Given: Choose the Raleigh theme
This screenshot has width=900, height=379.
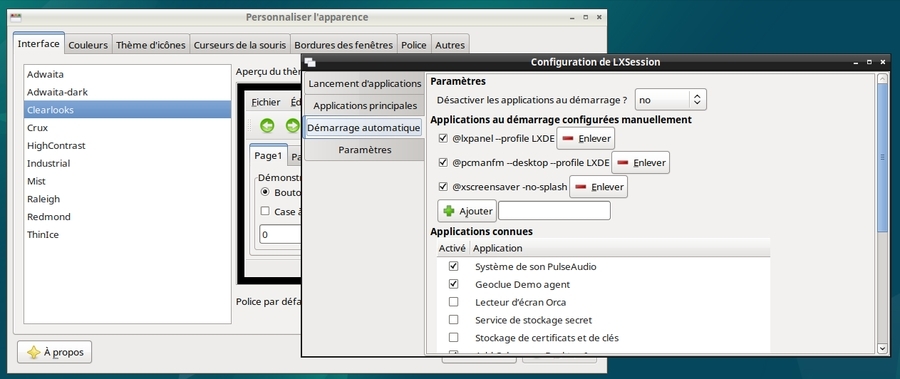Looking at the screenshot, I should tap(127, 199).
